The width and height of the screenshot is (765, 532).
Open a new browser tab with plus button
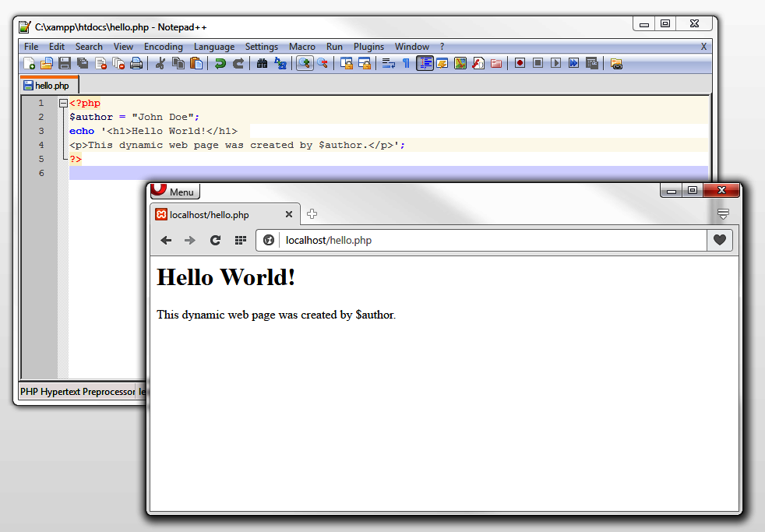pos(312,214)
